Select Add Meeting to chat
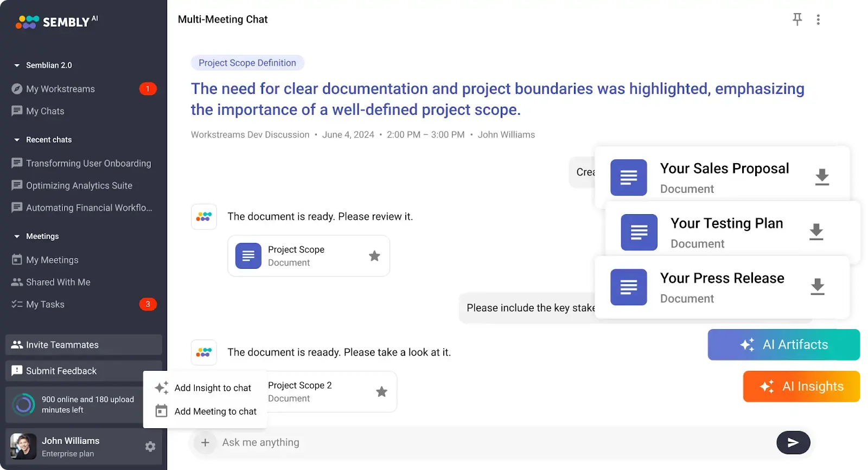This screenshot has width=868, height=470. (215, 411)
